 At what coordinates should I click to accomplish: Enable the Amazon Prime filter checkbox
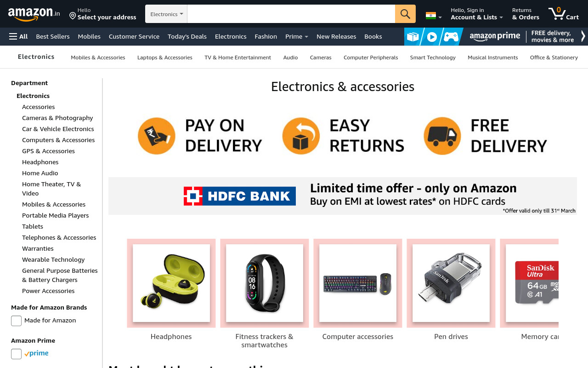pos(16,354)
